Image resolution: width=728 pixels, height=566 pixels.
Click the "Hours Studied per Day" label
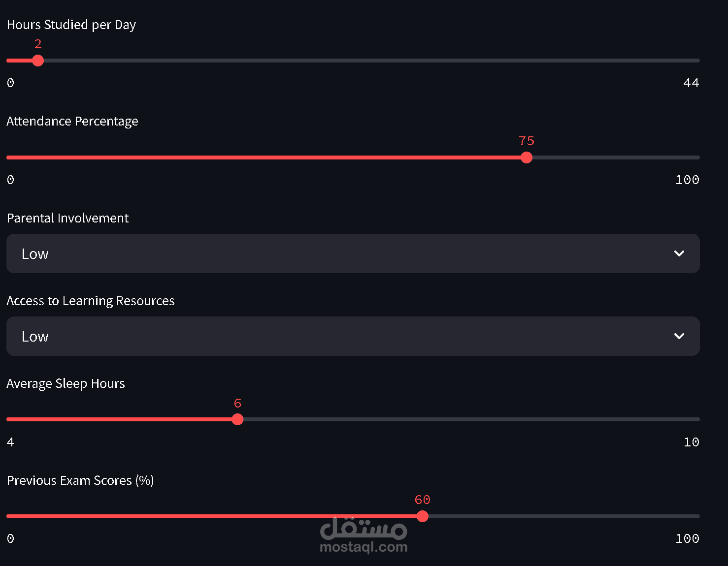coord(71,25)
